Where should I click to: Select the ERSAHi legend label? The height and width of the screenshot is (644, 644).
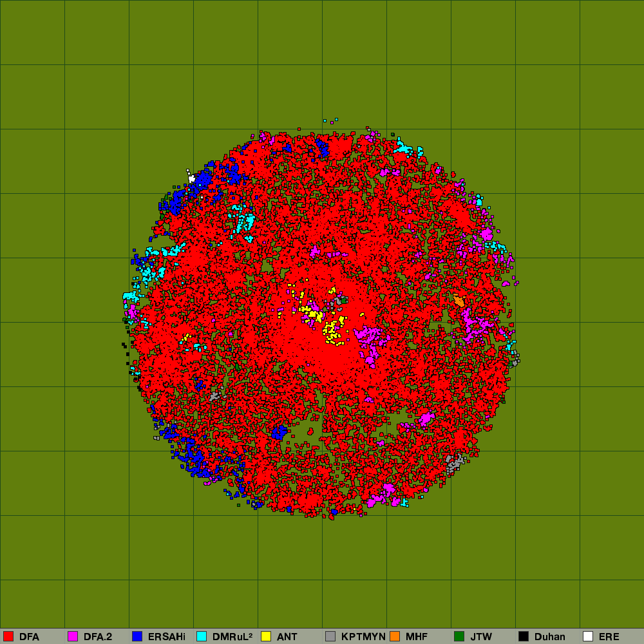pos(167,637)
